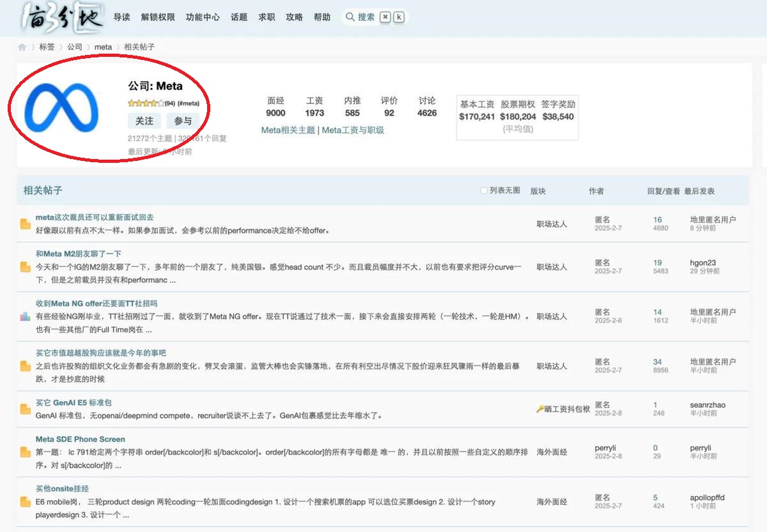Click 海外面经 label in Meta SDE row
767x532 pixels.
[552, 452]
